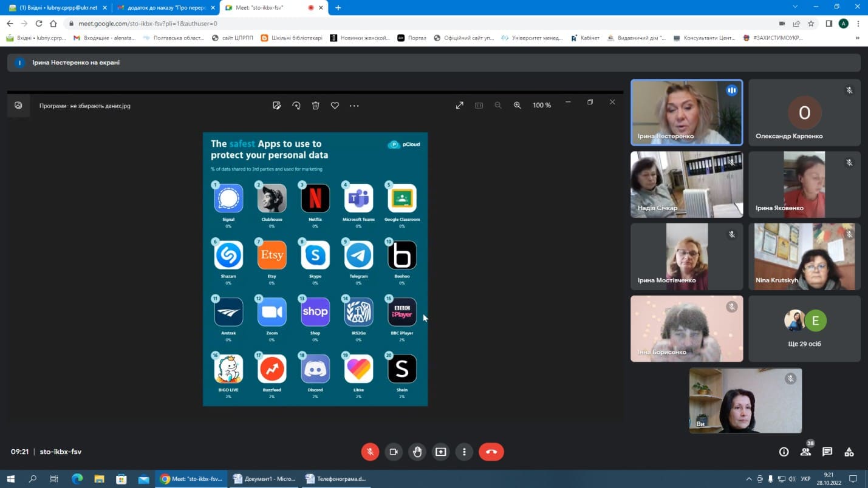Screen dimensions: 868x488
Task: Show hidden bookmarks overflow chevron
Action: 858,38
